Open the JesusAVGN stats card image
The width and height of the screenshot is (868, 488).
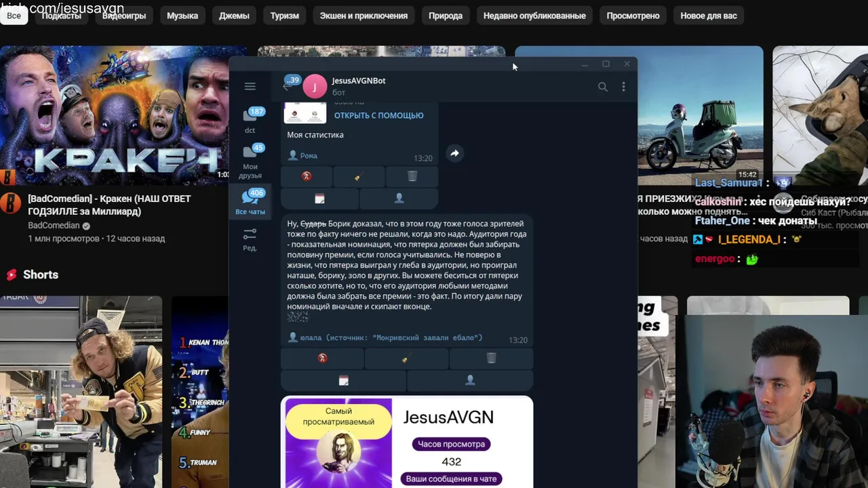[x=407, y=442]
